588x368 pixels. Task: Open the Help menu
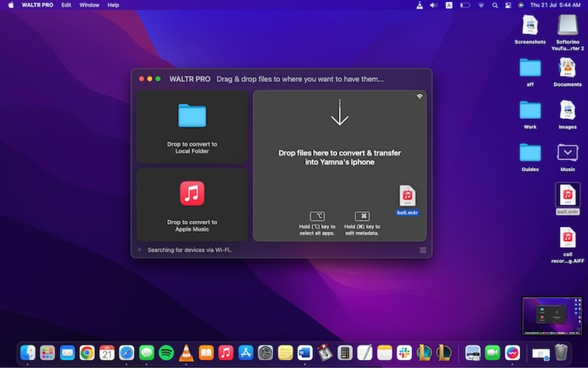pos(113,5)
